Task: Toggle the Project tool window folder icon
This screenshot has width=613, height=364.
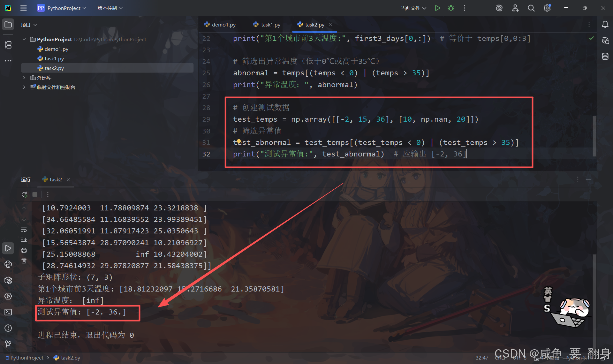Action: (8, 25)
